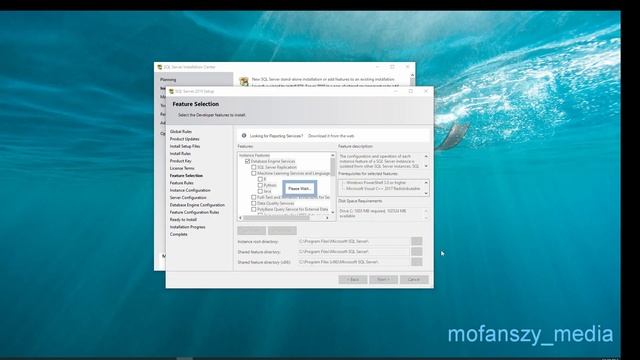Click the Cancel button
640x360 pixels.
pyautogui.click(x=414, y=280)
